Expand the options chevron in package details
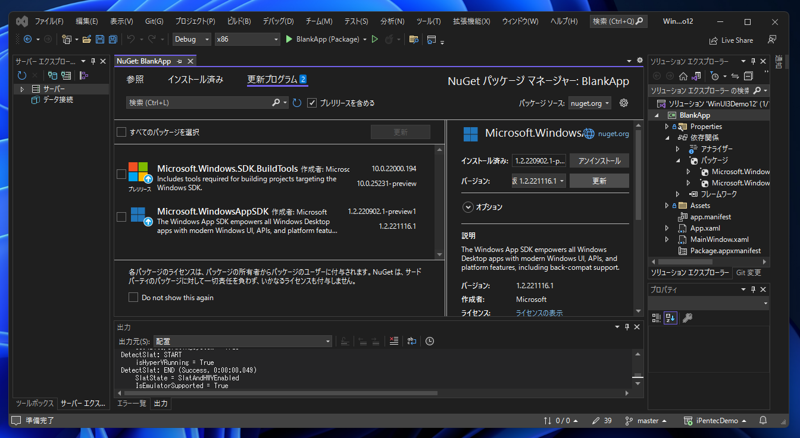The image size is (800, 438). [467, 207]
